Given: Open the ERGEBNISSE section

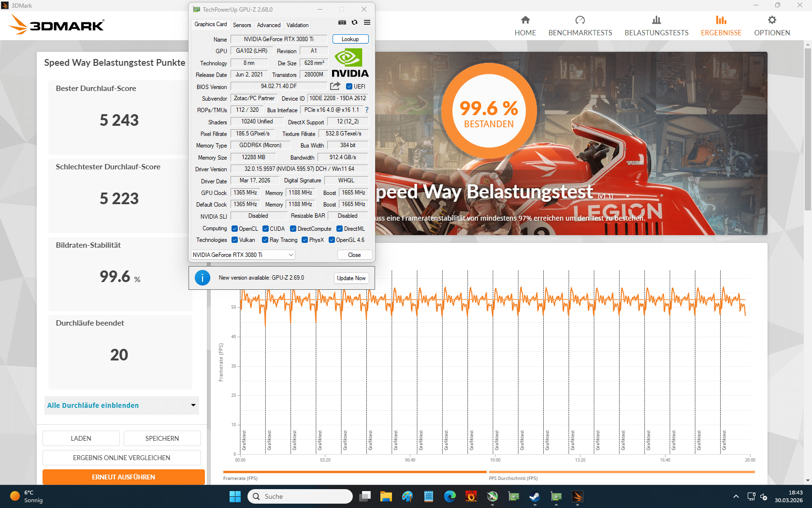Looking at the screenshot, I should point(721,26).
